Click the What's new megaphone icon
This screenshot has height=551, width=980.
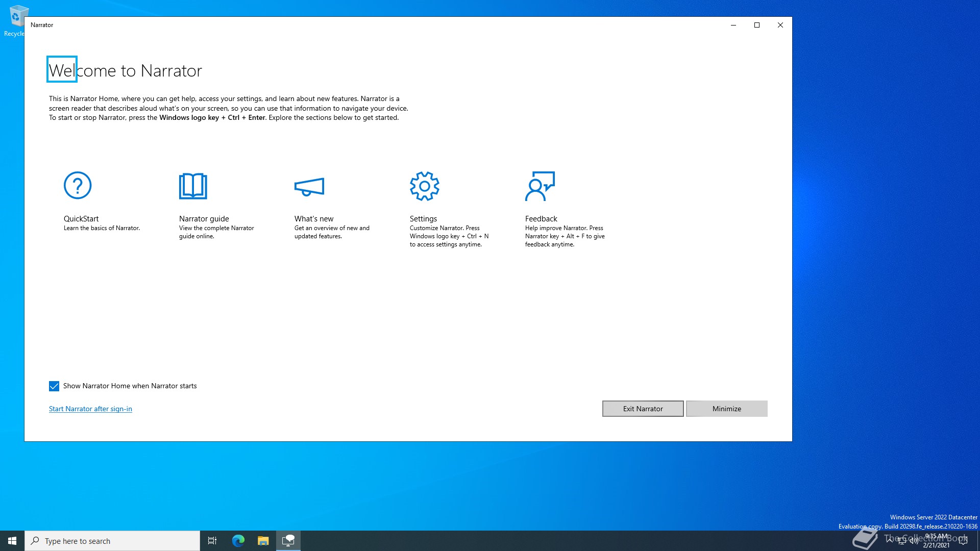pyautogui.click(x=309, y=187)
